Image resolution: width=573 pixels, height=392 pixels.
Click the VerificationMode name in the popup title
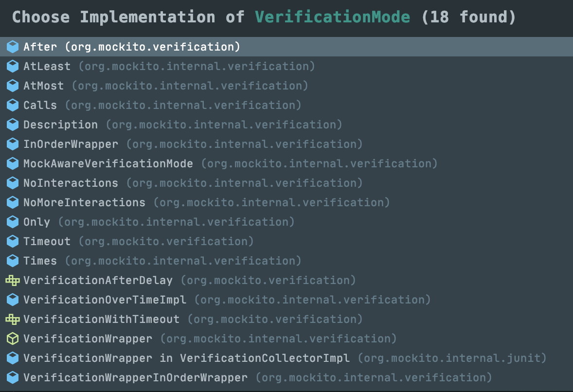tap(332, 17)
